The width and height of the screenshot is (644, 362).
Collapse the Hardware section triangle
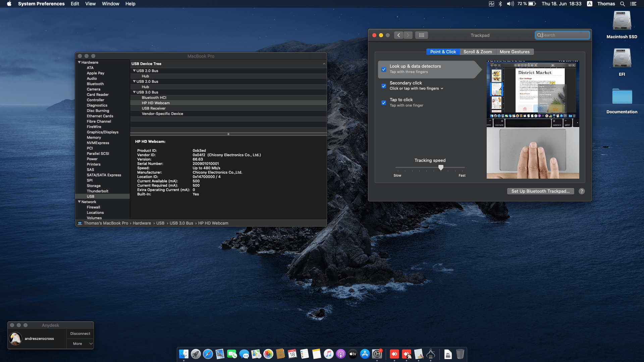[79, 62]
